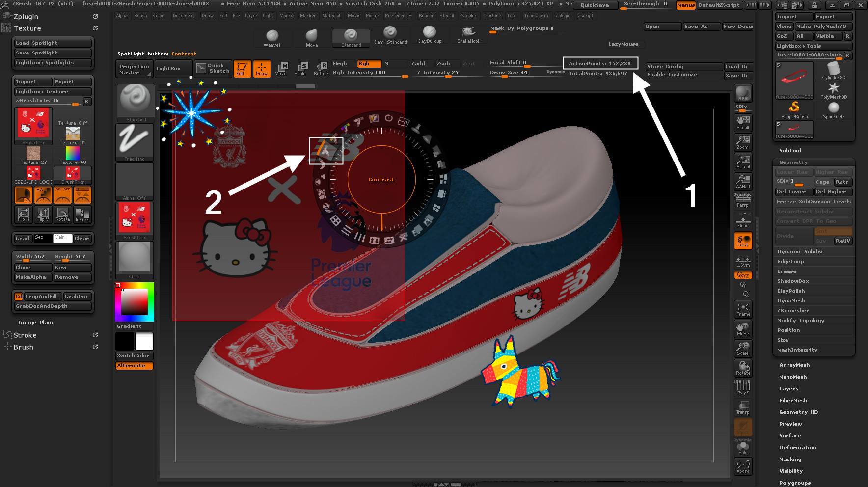The image size is (868, 487).
Task: Select the SnakeHook brush icon
Action: [468, 33]
